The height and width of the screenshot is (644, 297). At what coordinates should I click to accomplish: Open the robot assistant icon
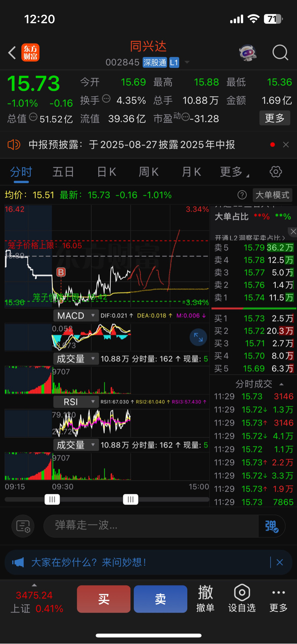click(248, 52)
